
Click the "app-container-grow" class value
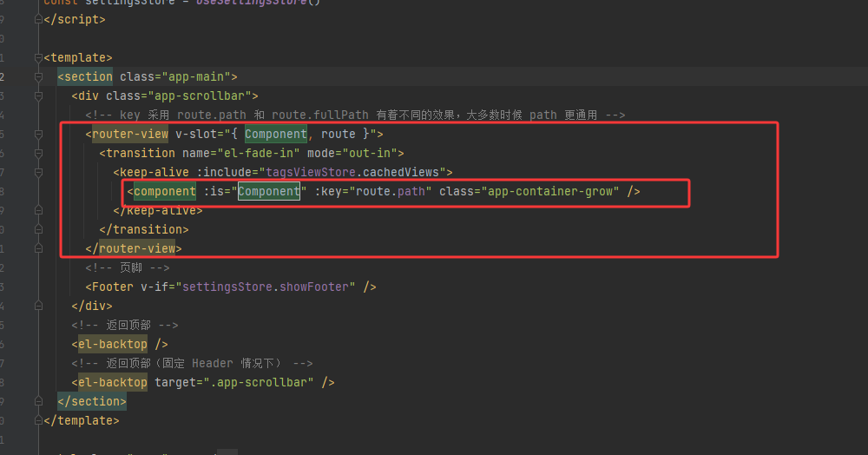point(550,192)
